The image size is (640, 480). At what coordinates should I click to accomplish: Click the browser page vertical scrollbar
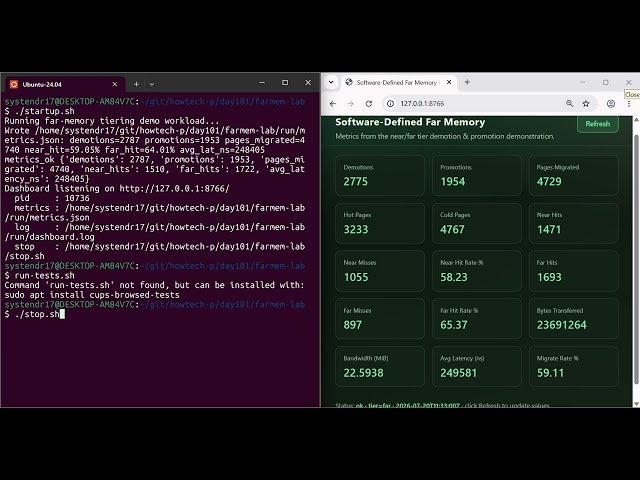coord(636,259)
